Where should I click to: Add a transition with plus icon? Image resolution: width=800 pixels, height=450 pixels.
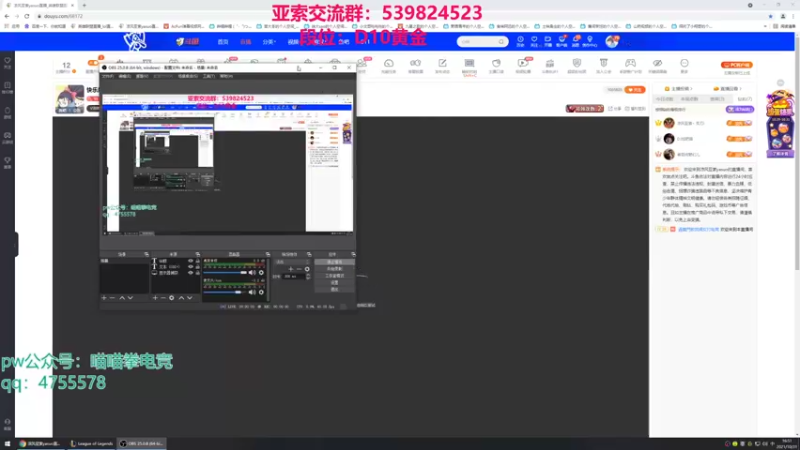pos(291,269)
